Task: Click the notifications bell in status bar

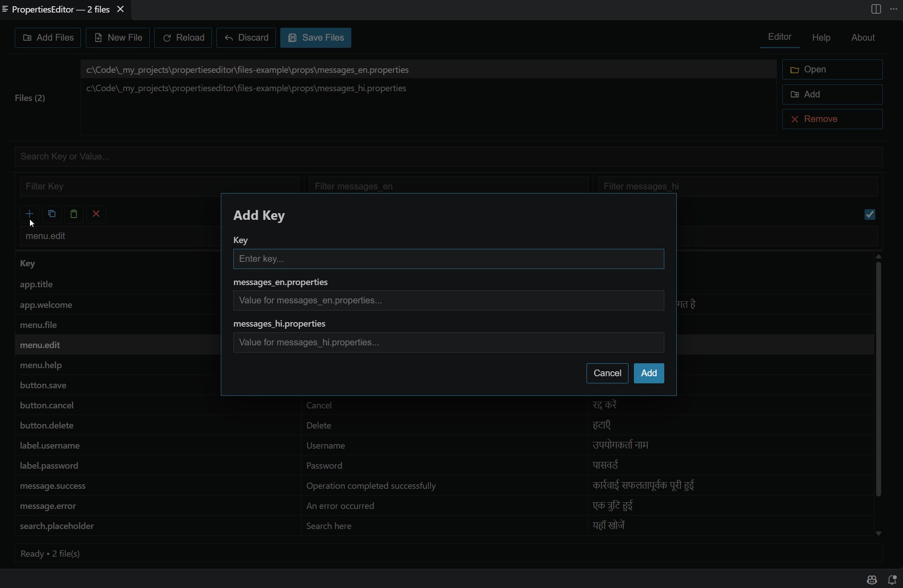Action: (892, 580)
